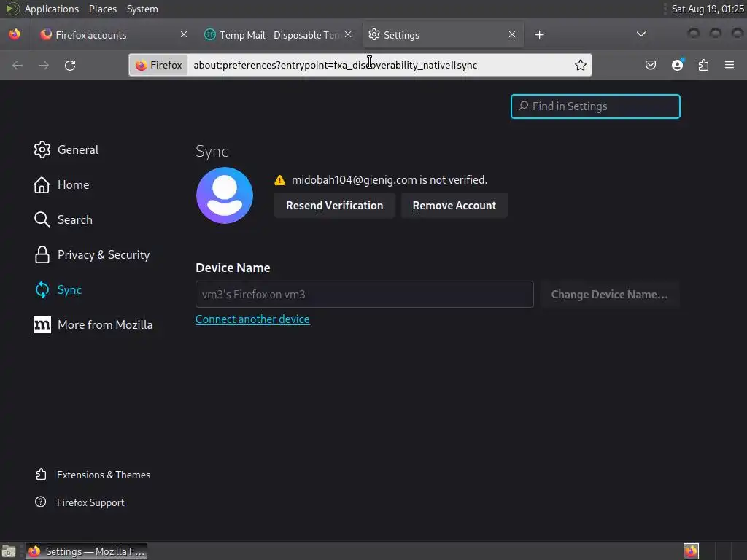The width and height of the screenshot is (747, 560).
Task: Open General settings category
Action: coord(66,149)
